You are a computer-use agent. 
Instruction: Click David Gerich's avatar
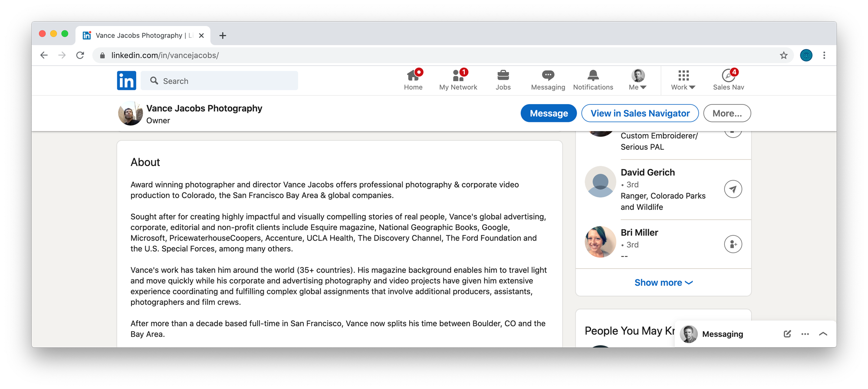click(600, 182)
